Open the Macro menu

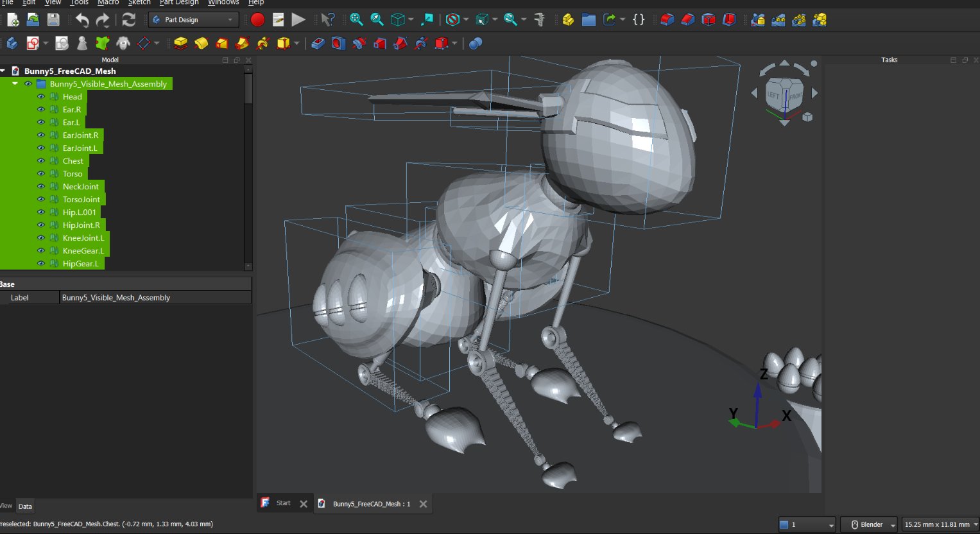(x=108, y=3)
